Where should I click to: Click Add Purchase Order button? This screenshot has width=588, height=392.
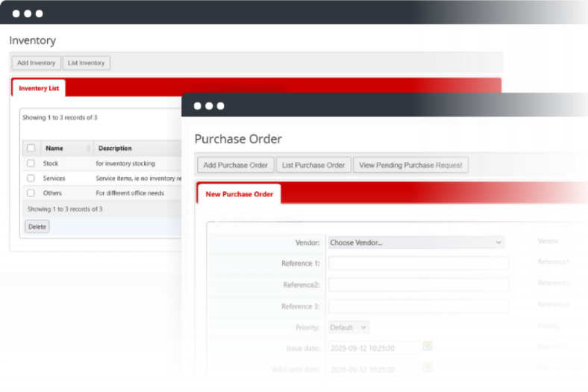click(235, 165)
